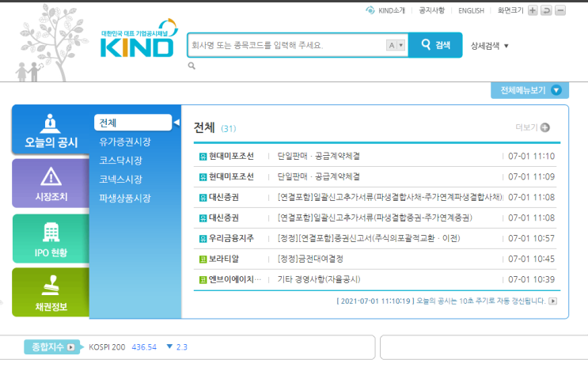
Task: Switch to ENGLISH version
Action: pos(471,11)
